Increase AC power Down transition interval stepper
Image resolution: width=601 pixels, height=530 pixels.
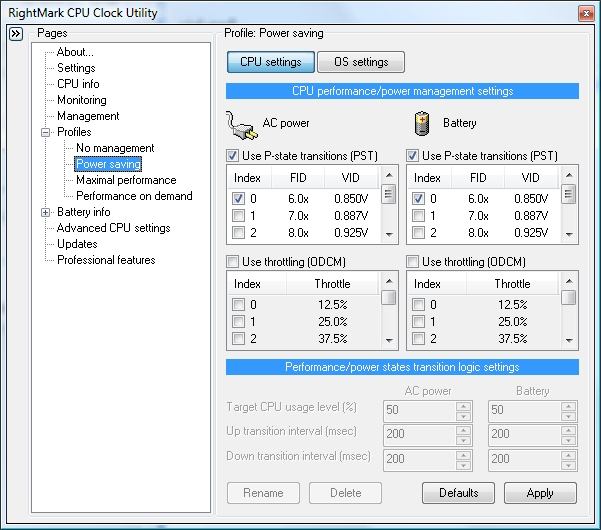tap(464, 455)
